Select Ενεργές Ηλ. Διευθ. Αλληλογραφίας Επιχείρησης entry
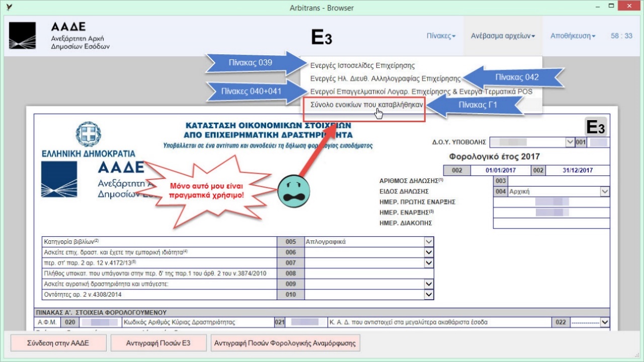This screenshot has width=644, height=362. click(x=385, y=78)
